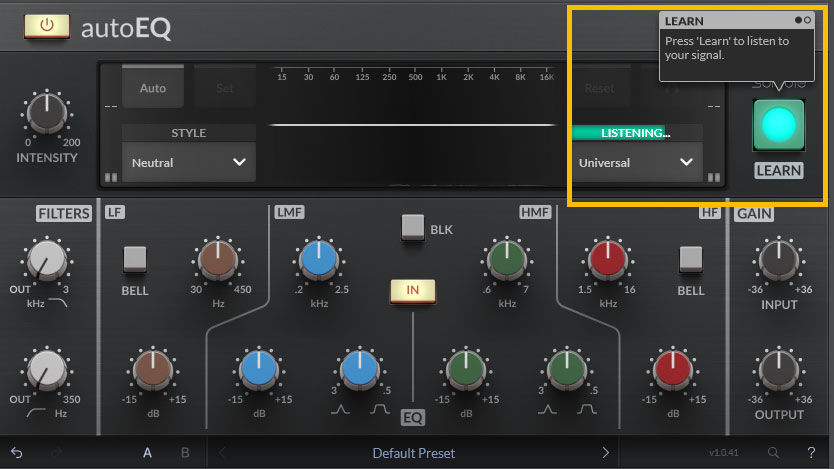Click the blue LMF gain dB knob
Screen dimensions: 834x469
point(258,370)
